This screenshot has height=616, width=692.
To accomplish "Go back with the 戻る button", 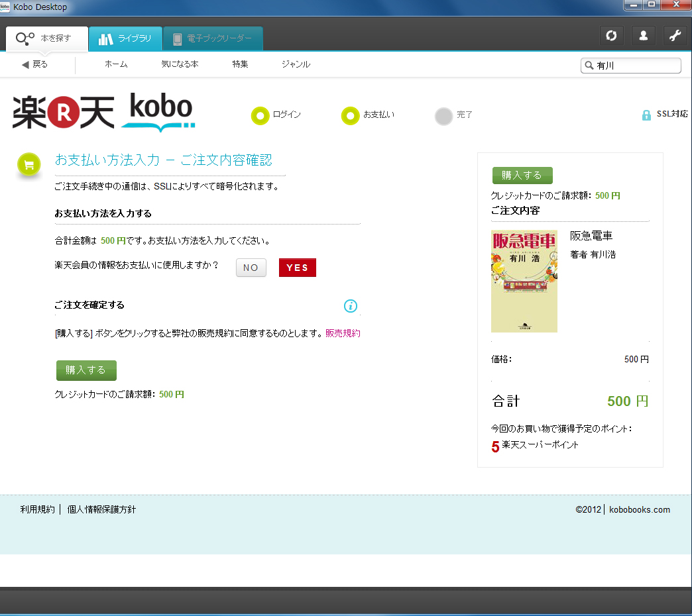I will 34,64.
